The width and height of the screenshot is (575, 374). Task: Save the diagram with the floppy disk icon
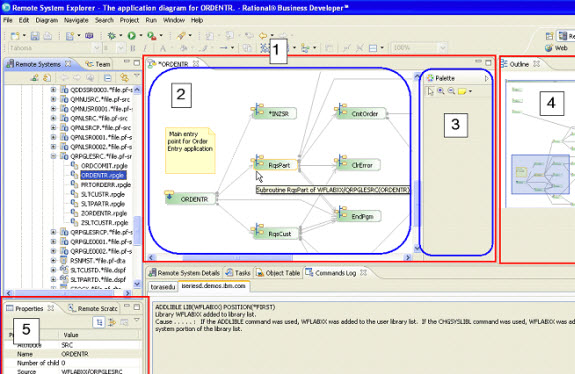(35, 36)
